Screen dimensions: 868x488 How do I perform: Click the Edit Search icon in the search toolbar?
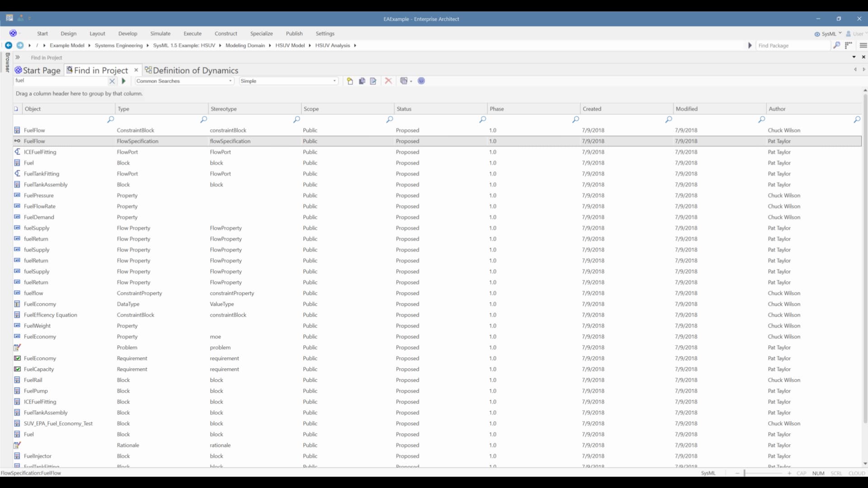pos(373,81)
